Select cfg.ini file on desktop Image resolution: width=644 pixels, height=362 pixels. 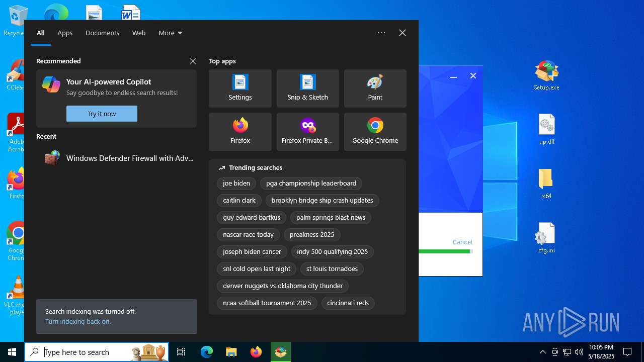point(546,238)
